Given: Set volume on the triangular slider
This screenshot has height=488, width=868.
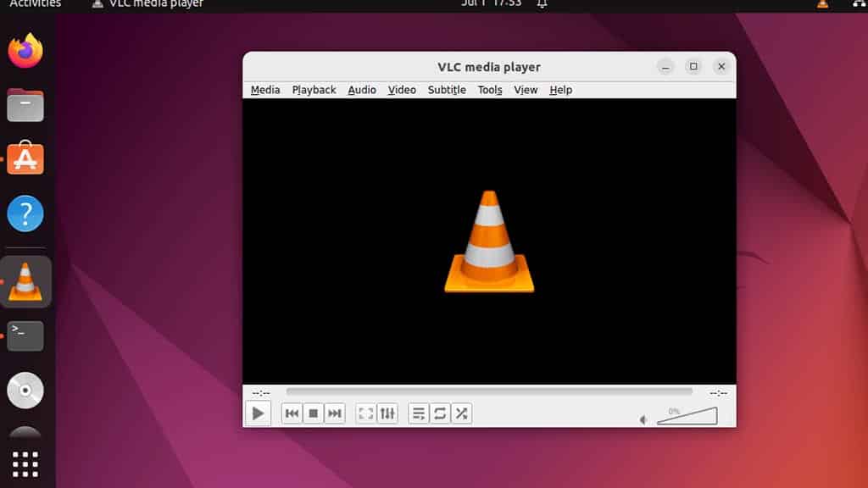Looking at the screenshot, I should pos(687,416).
